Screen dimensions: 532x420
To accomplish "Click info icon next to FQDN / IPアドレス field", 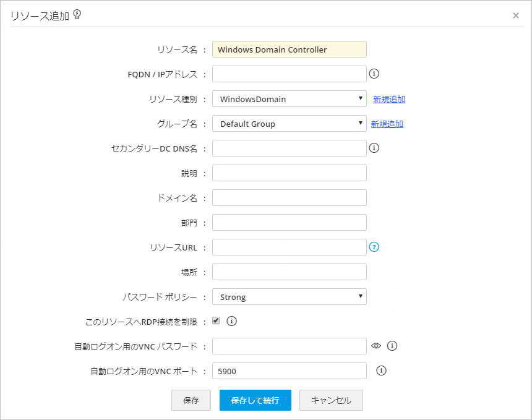I will pyautogui.click(x=374, y=74).
